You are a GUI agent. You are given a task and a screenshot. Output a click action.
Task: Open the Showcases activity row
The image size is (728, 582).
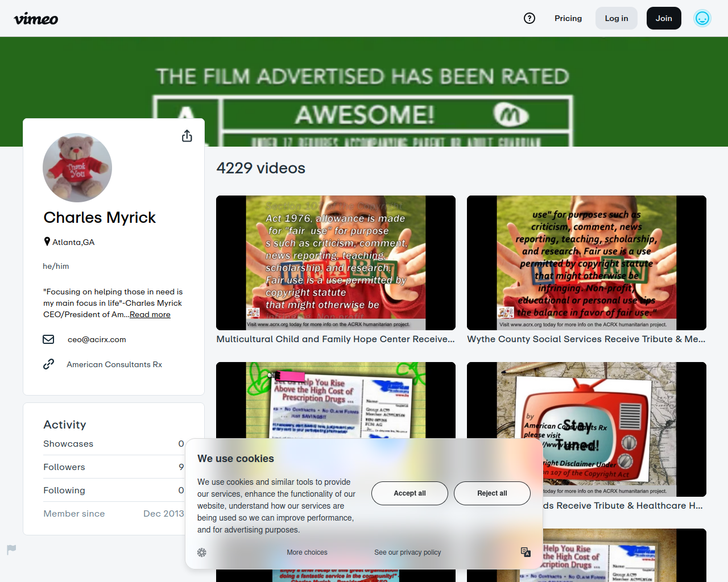coord(114,444)
